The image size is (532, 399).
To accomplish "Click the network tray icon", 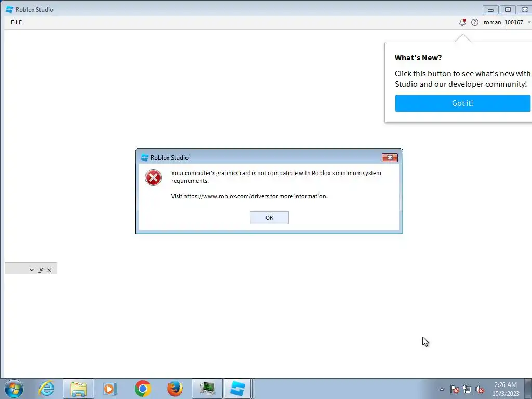I will tap(467, 389).
